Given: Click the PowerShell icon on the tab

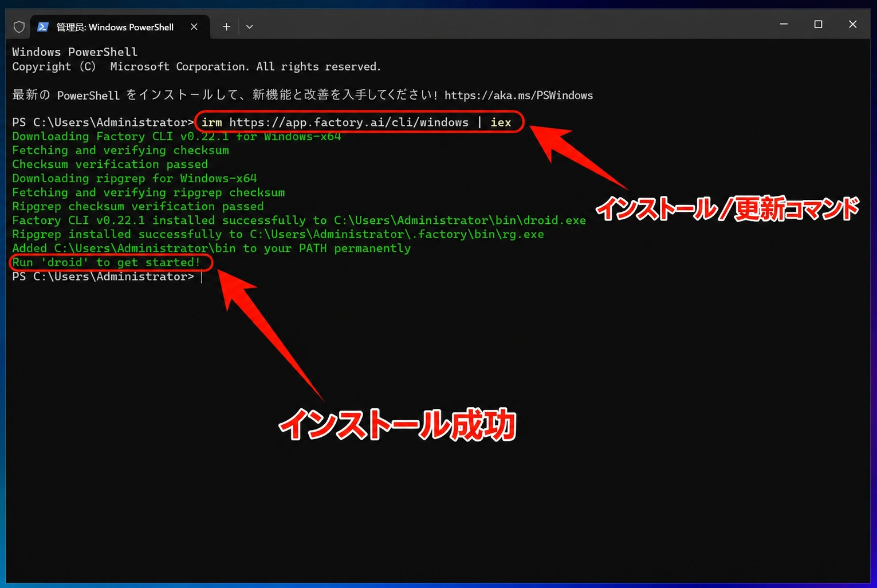Looking at the screenshot, I should [x=43, y=27].
